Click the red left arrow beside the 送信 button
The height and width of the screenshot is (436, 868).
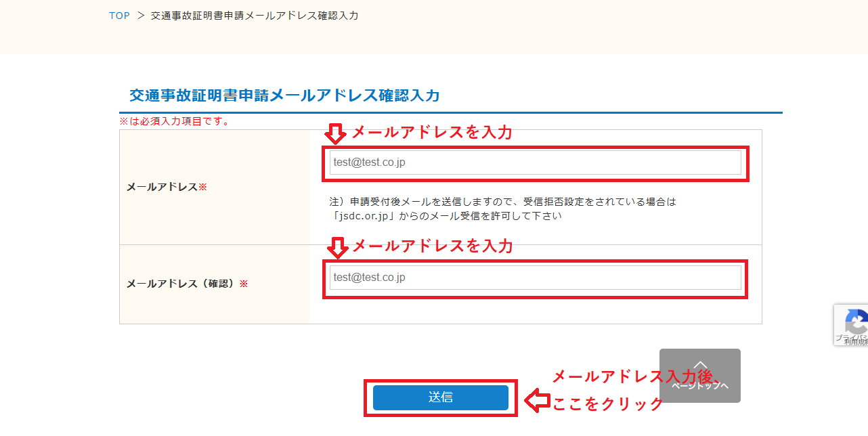pyautogui.click(x=538, y=401)
